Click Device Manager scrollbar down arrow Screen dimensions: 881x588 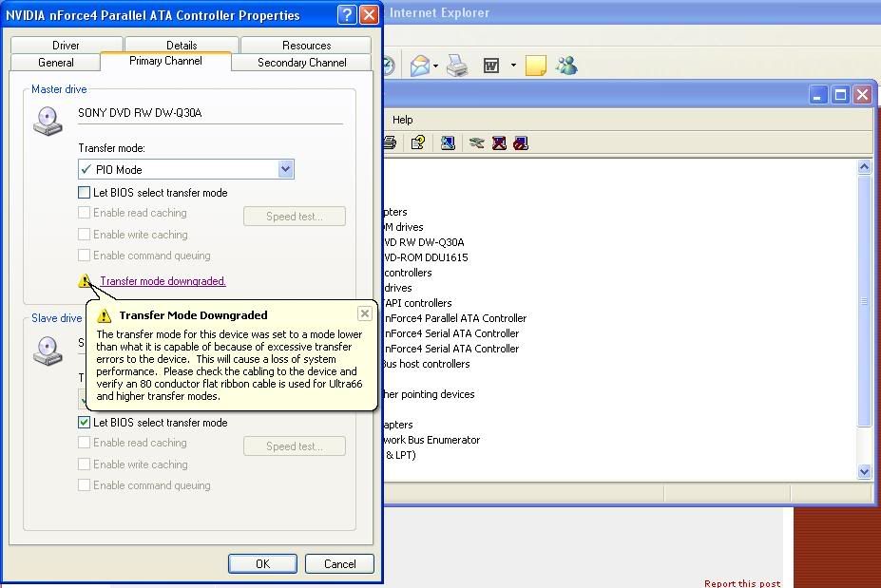[864, 472]
